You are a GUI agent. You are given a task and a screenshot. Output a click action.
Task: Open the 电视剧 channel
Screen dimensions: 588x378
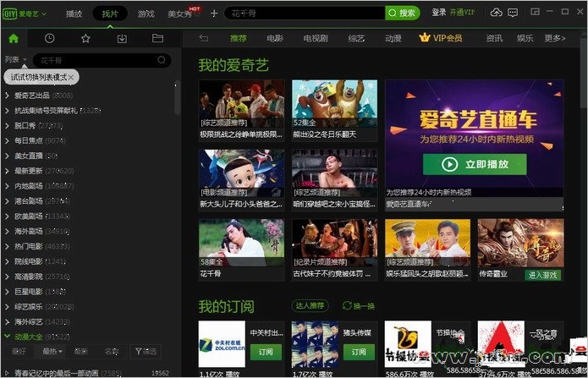(316, 38)
